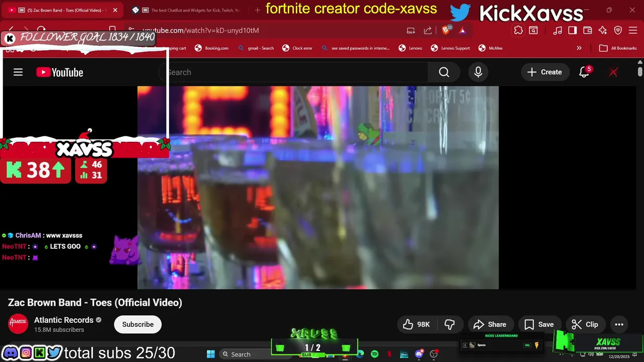Image resolution: width=644 pixels, height=362 pixels.
Task: Open a new browser tab with plus
Action: coord(258,10)
